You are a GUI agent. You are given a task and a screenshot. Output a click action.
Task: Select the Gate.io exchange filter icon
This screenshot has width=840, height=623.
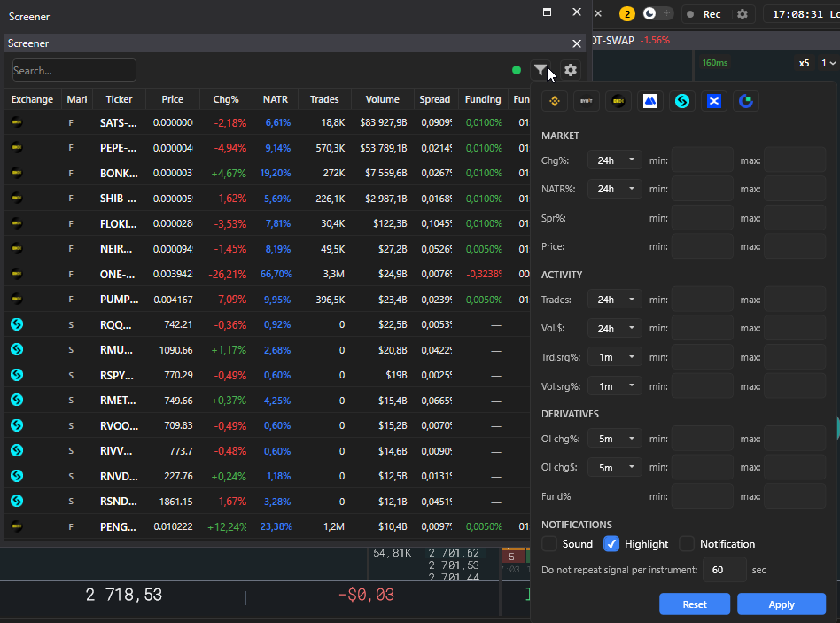[x=746, y=101]
